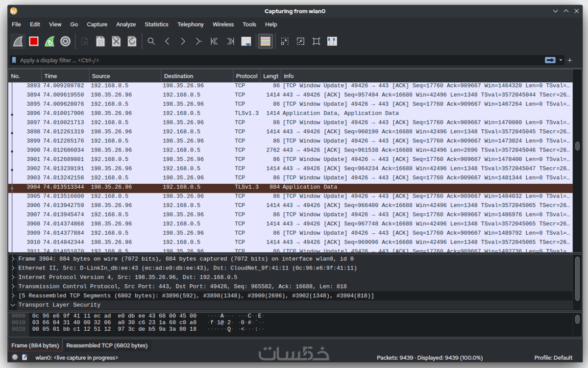Viewport: 588px width, 368px height.
Task: Expand Internet Protocol Version 4 row
Action: coord(13,277)
